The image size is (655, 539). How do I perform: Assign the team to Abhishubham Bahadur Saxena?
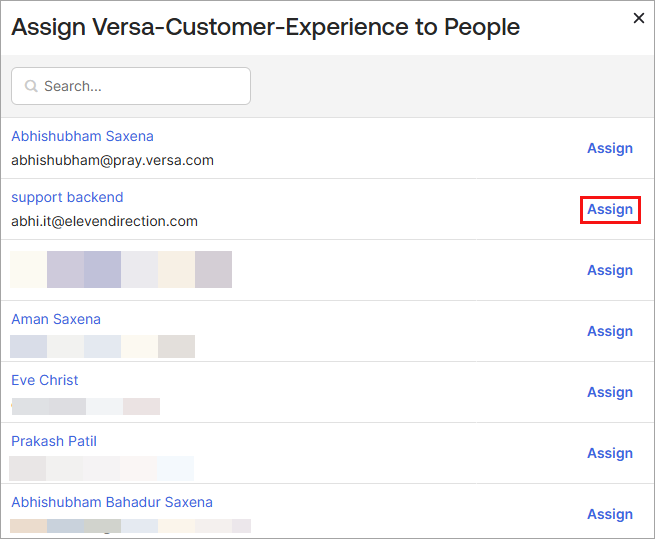click(x=609, y=514)
